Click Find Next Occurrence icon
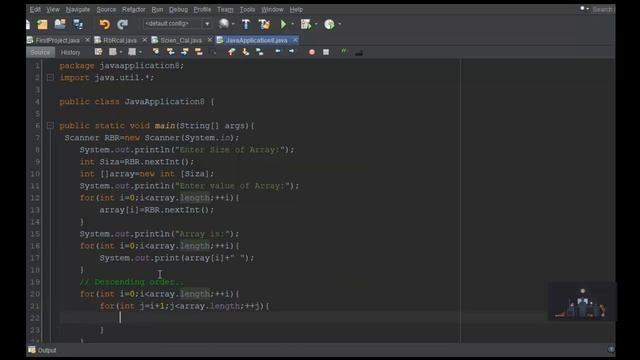The image size is (640, 360). coord(185,52)
